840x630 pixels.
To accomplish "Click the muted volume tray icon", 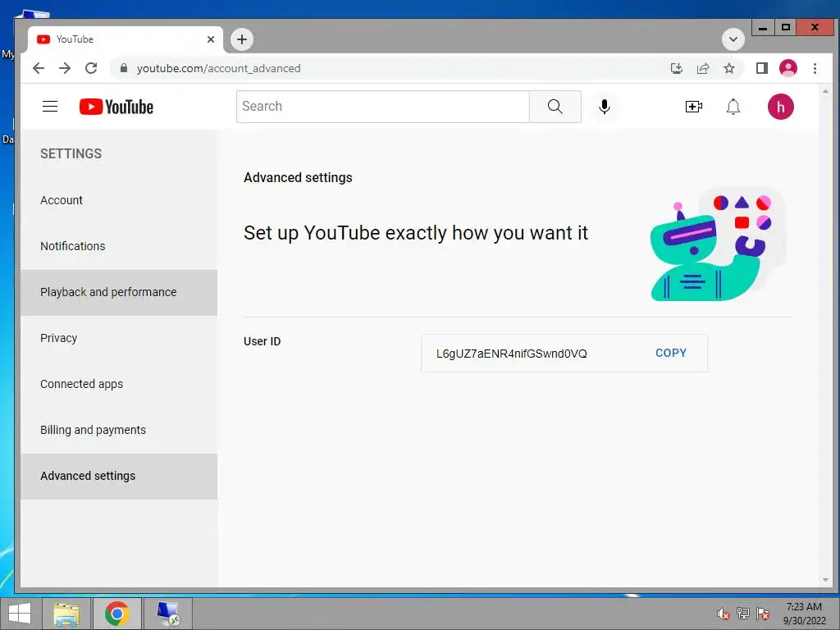I will [x=724, y=614].
